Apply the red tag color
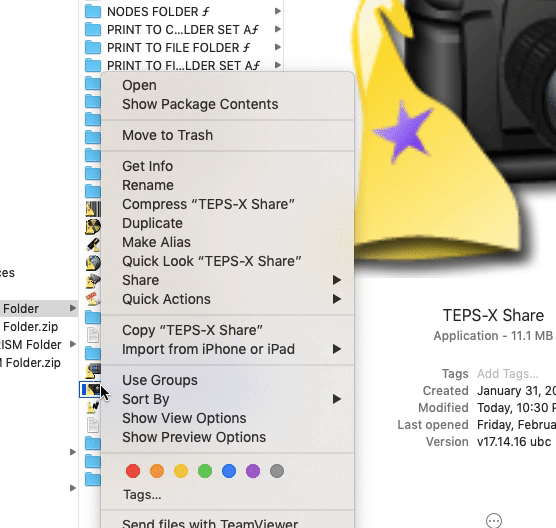556x528 pixels. (133, 471)
